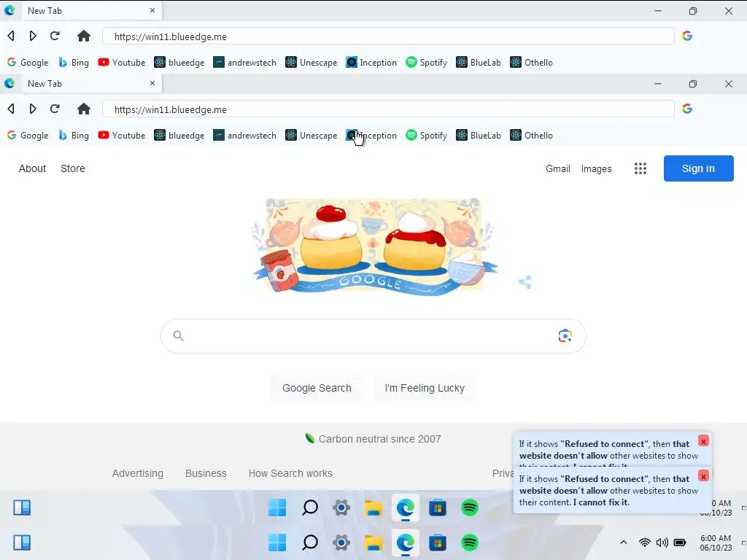Open Spotify on the upper nested taskbar
Screen dimensions: 747x560
(x=470, y=507)
